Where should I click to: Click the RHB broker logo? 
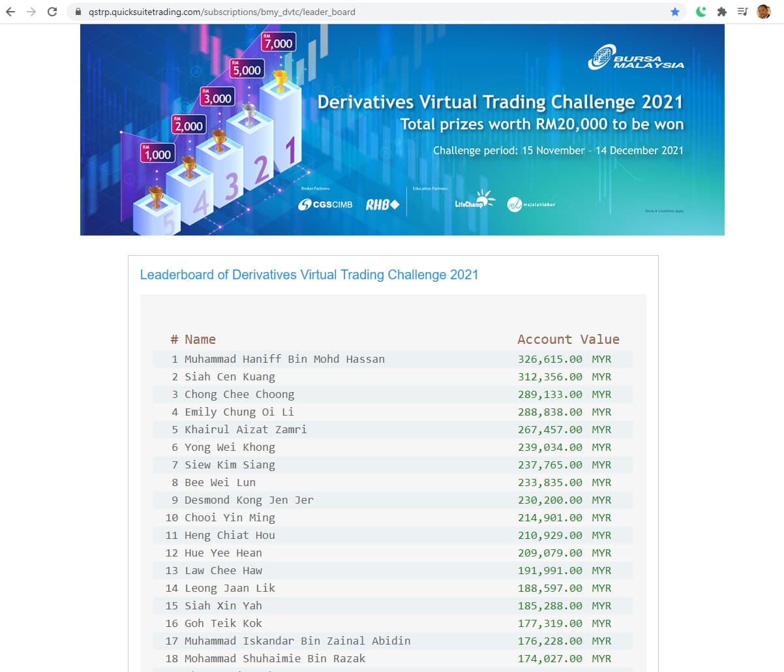tap(382, 205)
